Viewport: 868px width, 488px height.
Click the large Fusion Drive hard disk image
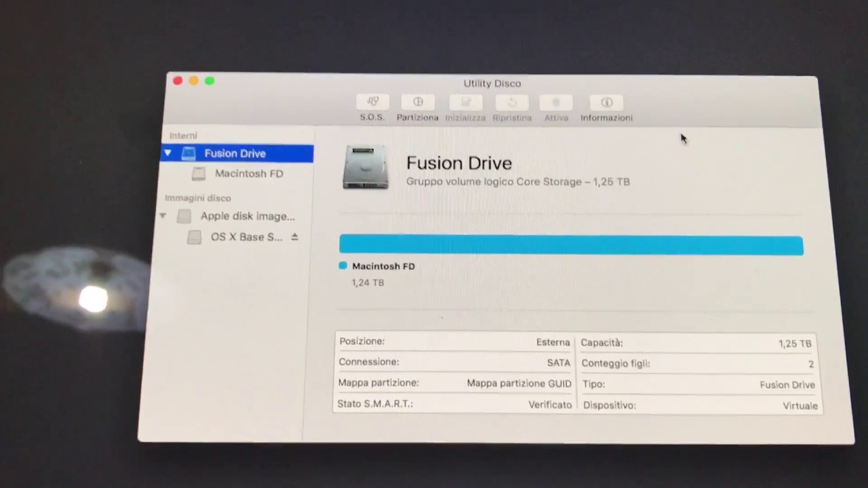(x=366, y=167)
